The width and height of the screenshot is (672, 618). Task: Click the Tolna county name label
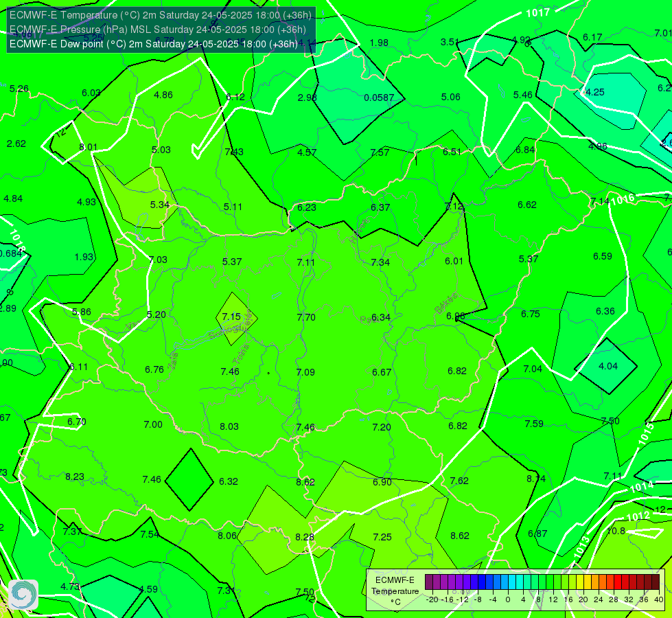(x=241, y=354)
